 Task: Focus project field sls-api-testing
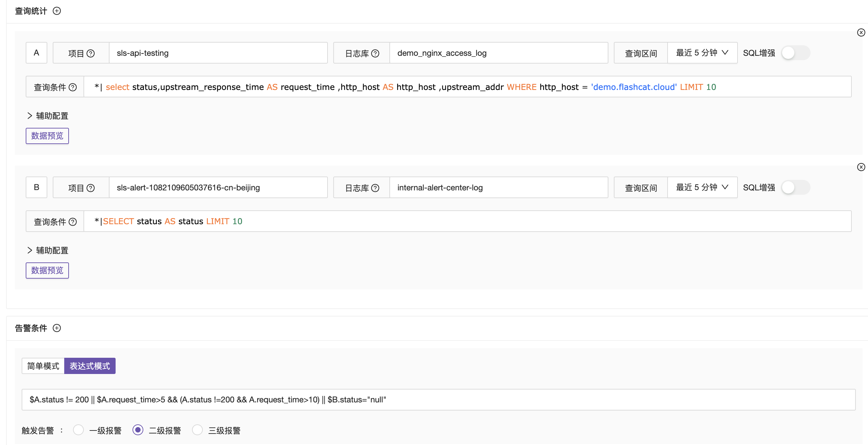click(x=218, y=53)
